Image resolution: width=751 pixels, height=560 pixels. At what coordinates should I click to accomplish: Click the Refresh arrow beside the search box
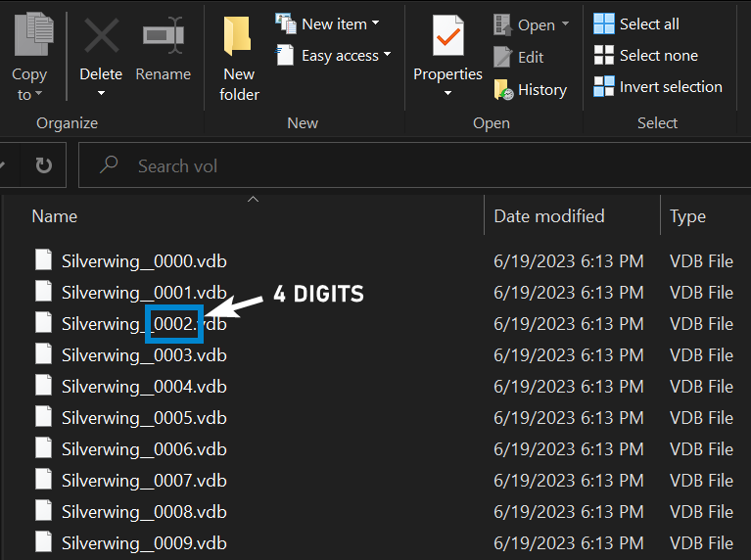point(44,165)
